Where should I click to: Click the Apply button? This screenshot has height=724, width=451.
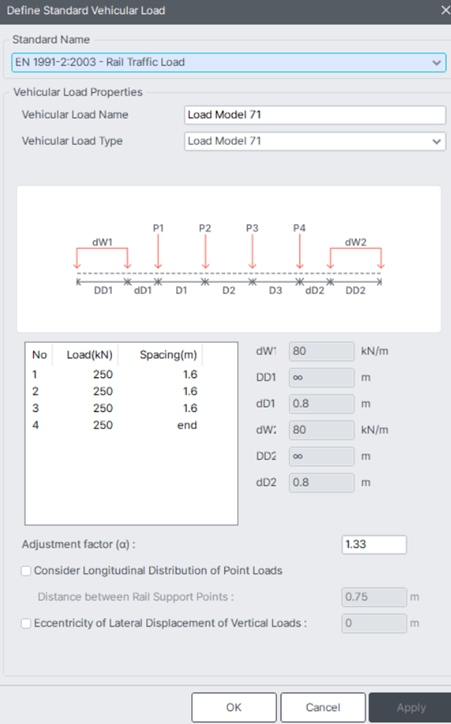coord(410,707)
